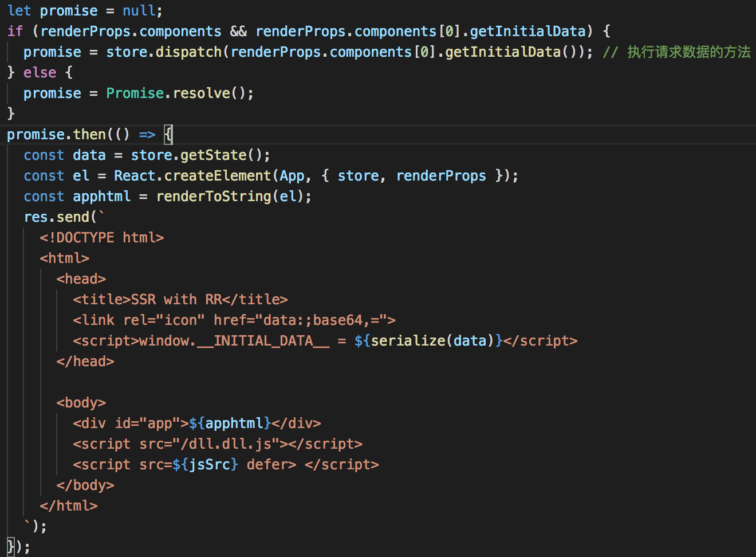This screenshot has height=557, width=756.
Task: Click '${serialize(data)}' template expression
Action: (428, 341)
